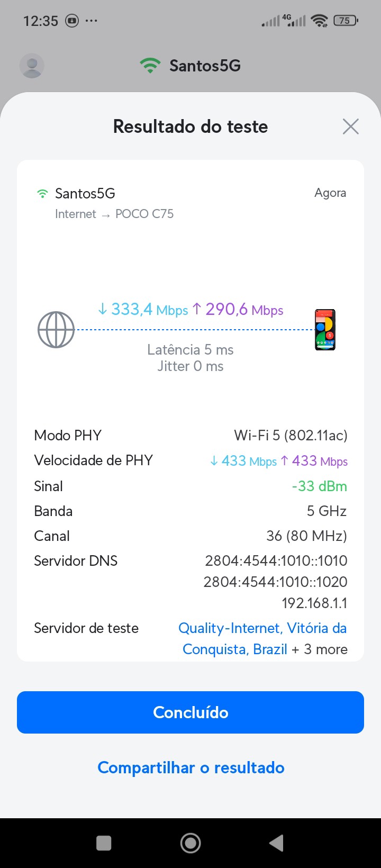
Task: Open the Quality-Internet test server link
Action: (262, 628)
